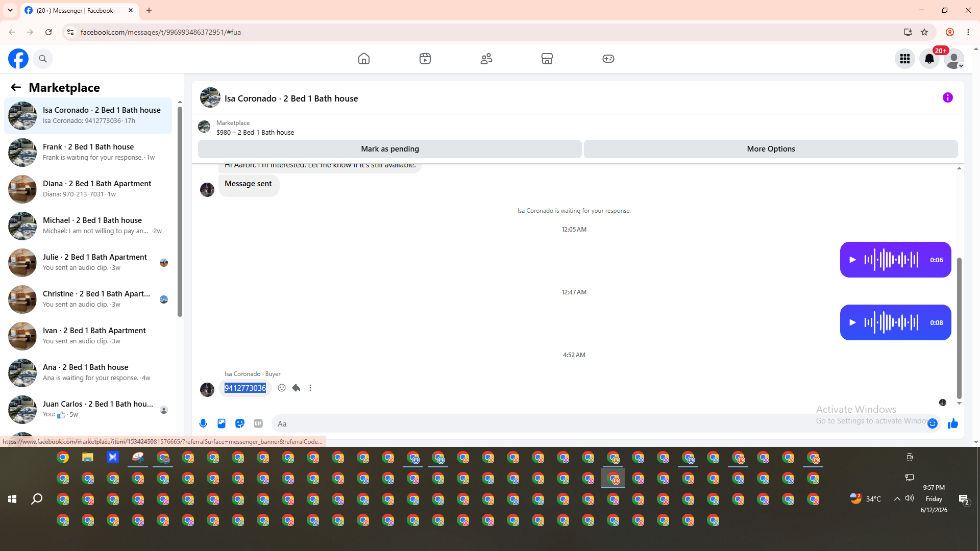Reload the page in Chrome
The image size is (980, 551).
coord(48,32)
